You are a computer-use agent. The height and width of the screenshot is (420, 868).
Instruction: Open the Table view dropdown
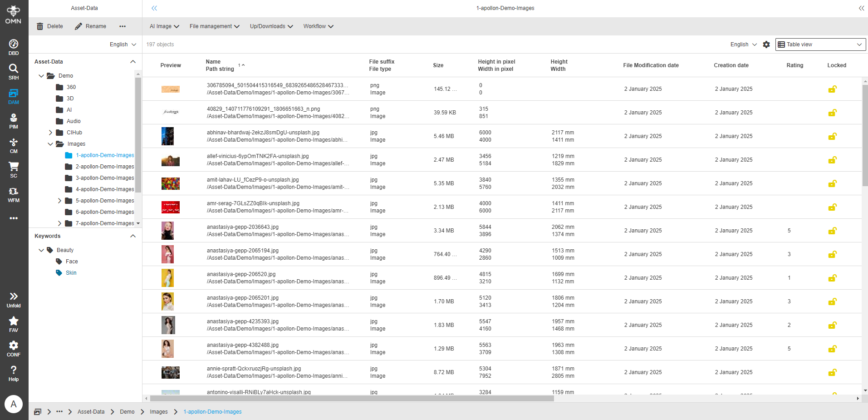click(x=819, y=44)
